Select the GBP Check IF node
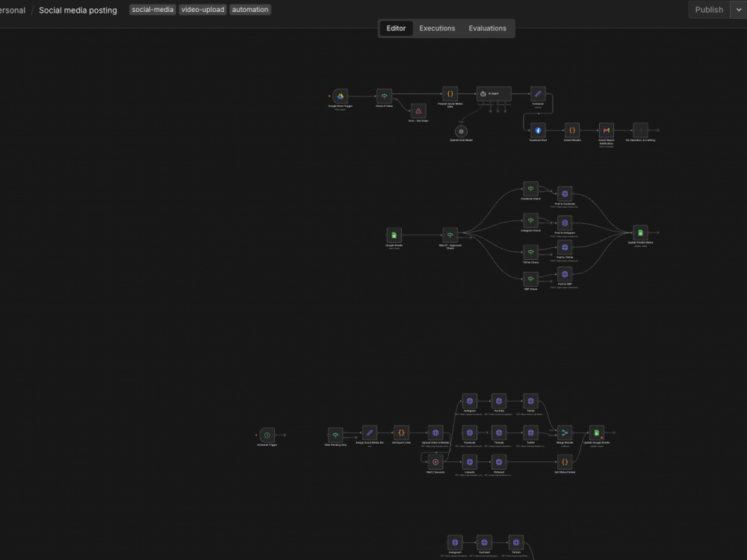This screenshot has width=747, height=560. tap(530, 279)
